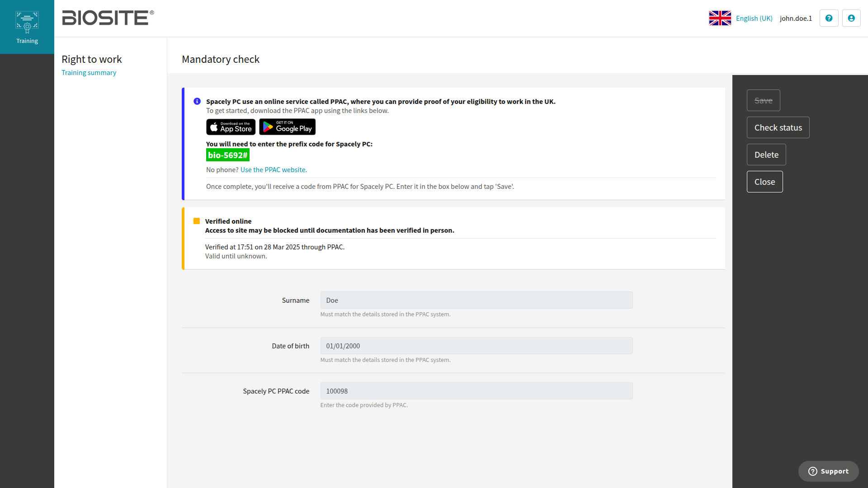Viewport: 868px width, 488px height.
Task: Open the Support chat widget
Action: click(x=828, y=471)
